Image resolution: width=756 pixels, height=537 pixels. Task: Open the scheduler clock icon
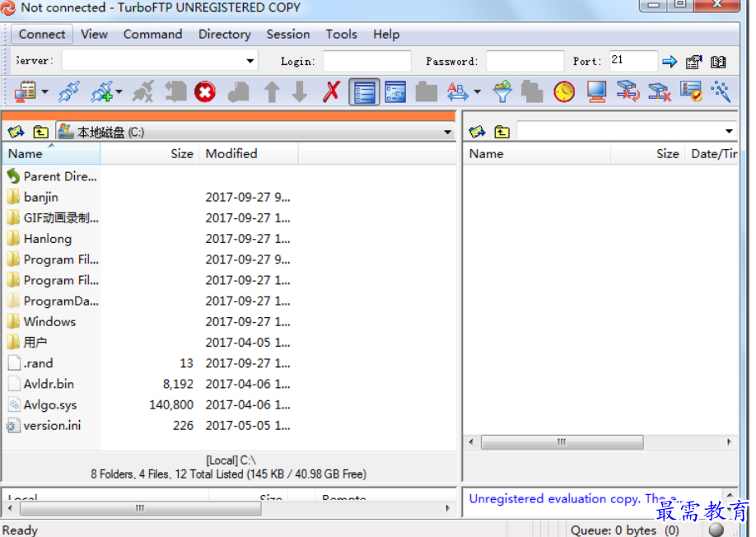564,91
